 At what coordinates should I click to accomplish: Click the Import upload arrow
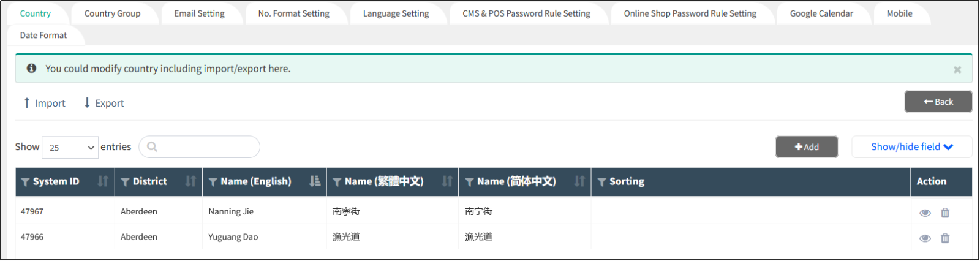click(26, 103)
